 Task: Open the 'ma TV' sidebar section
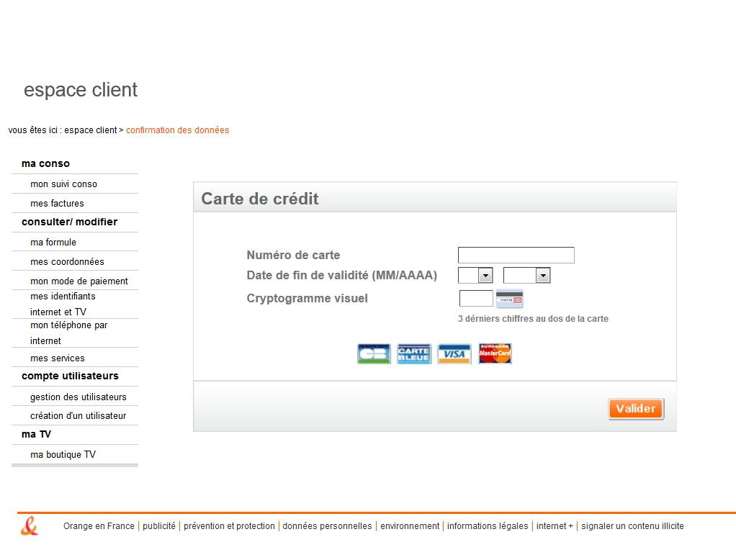36,434
